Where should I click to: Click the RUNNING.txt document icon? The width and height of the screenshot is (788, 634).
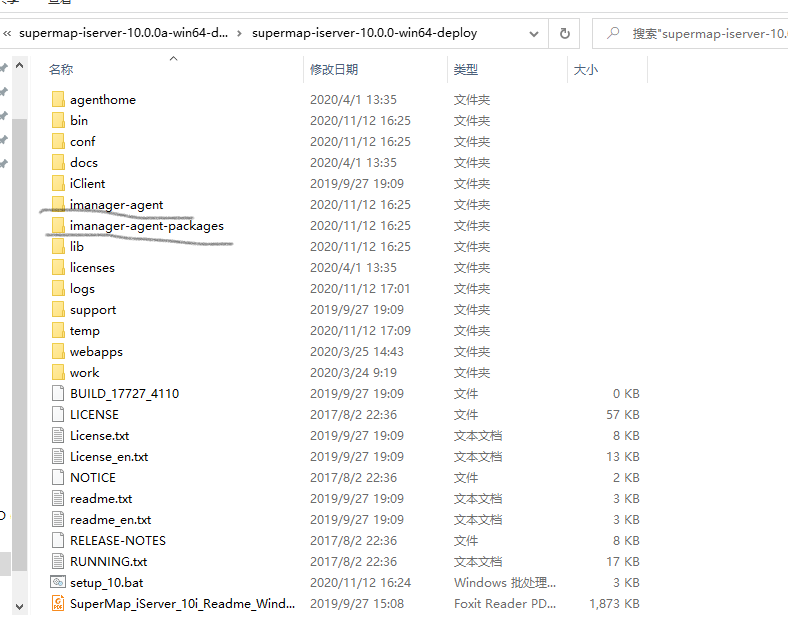[x=58, y=562]
